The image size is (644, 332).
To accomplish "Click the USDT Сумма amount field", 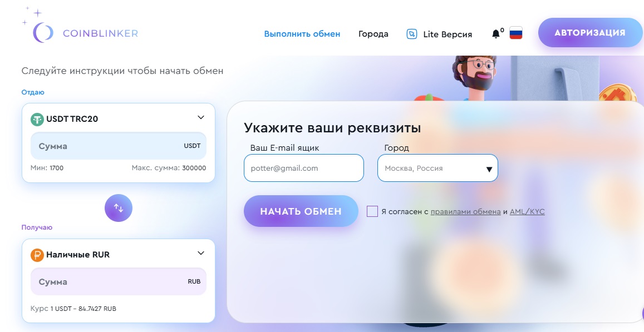I will 119,146.
